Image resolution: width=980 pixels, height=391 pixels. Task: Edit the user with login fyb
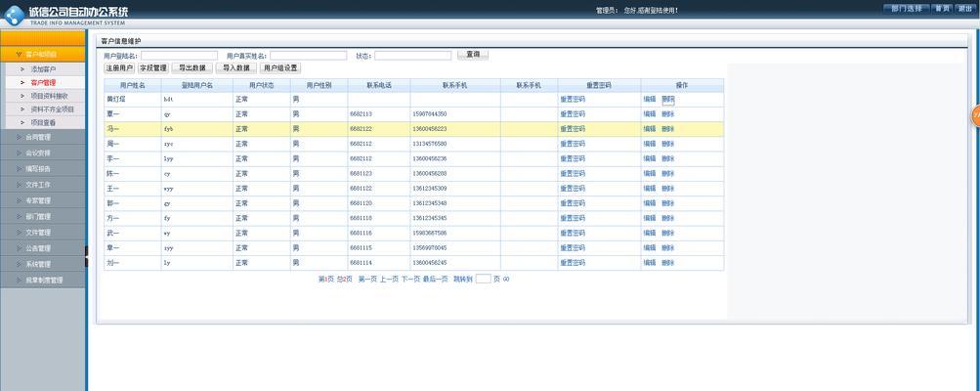[650, 129]
